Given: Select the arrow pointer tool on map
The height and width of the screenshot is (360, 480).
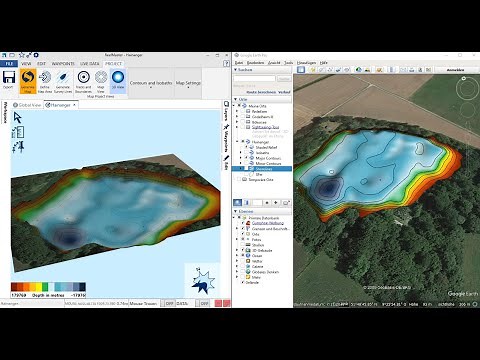Looking at the screenshot, I should tap(18, 117).
